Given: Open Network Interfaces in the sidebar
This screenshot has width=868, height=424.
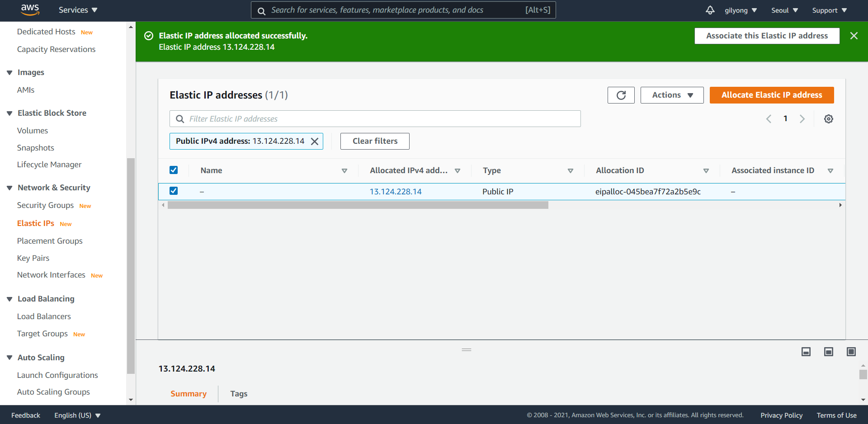Looking at the screenshot, I should 51,275.
